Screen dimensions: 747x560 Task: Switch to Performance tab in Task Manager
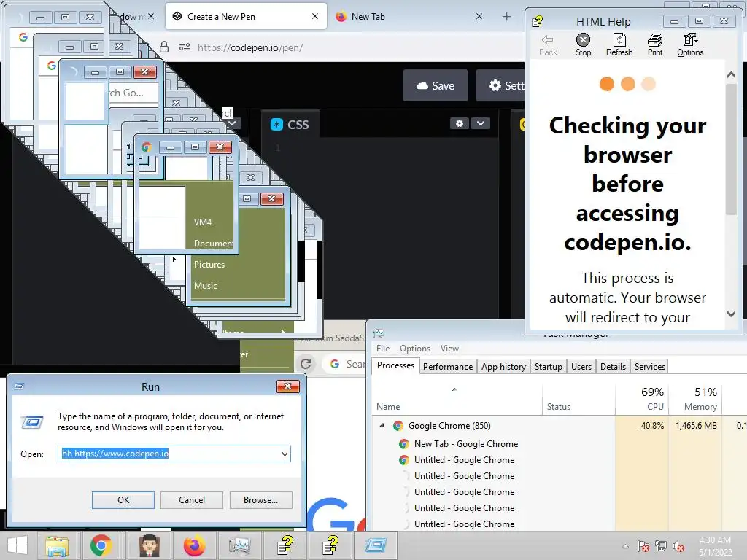(448, 366)
